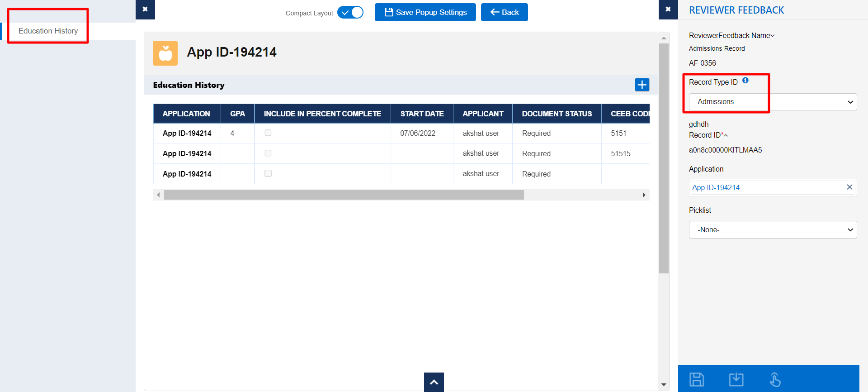The image size is (868, 392).
Task: Click the Save Popup Settings button
Action: coord(425,12)
